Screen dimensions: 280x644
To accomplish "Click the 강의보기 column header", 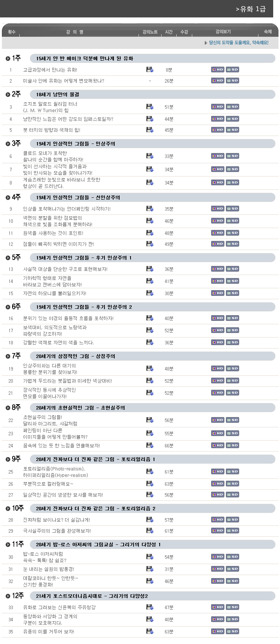I will coord(223,32).
